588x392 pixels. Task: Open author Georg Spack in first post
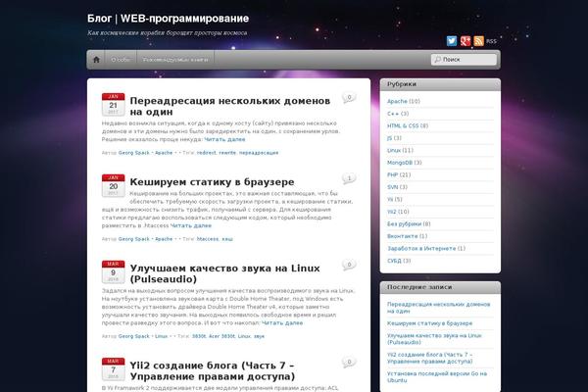click(x=134, y=153)
